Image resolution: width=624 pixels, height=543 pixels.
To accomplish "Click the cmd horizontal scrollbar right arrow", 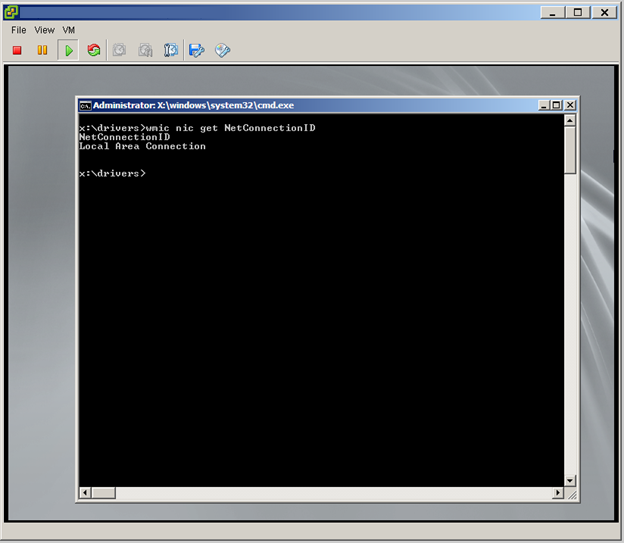I will point(558,493).
